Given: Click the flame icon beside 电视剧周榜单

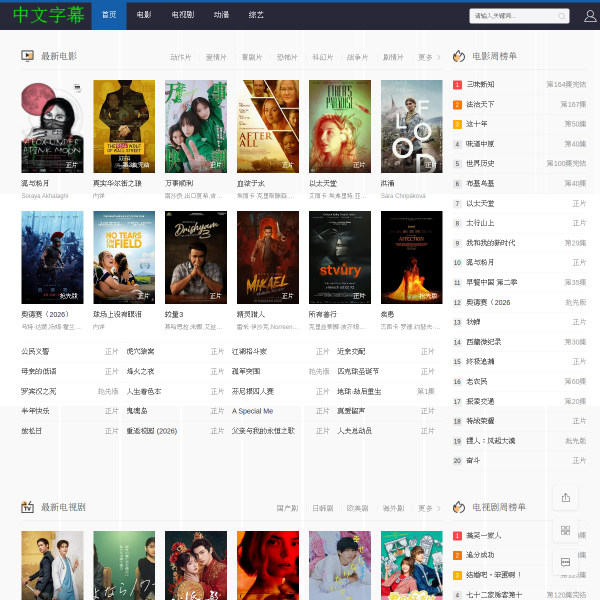Looking at the screenshot, I should [x=459, y=507].
